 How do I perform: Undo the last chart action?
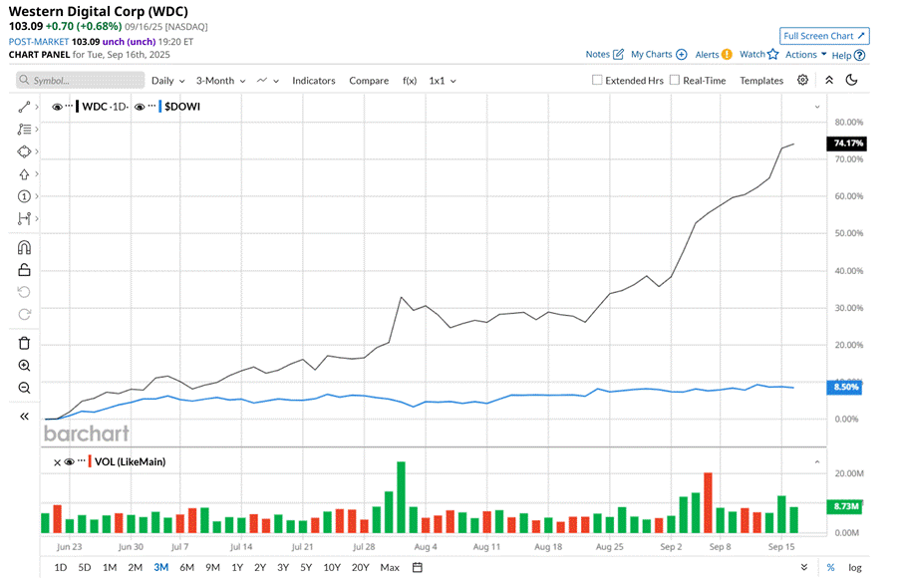pos(24,292)
